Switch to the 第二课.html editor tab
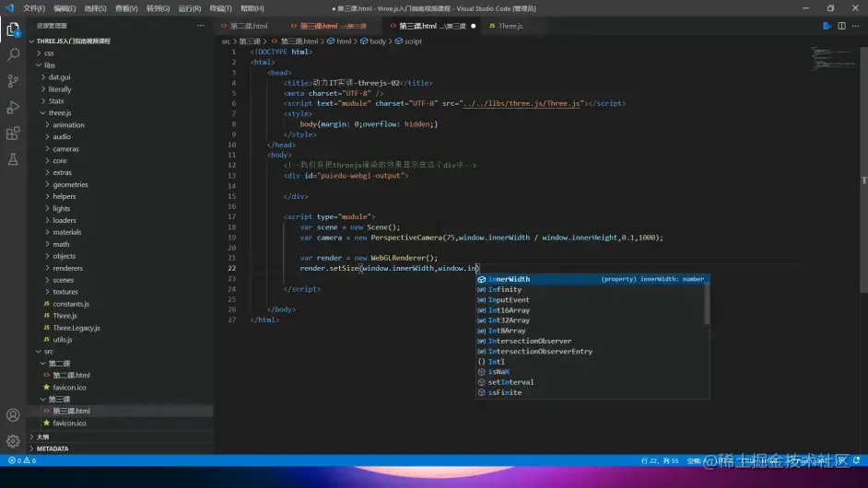 [249, 26]
